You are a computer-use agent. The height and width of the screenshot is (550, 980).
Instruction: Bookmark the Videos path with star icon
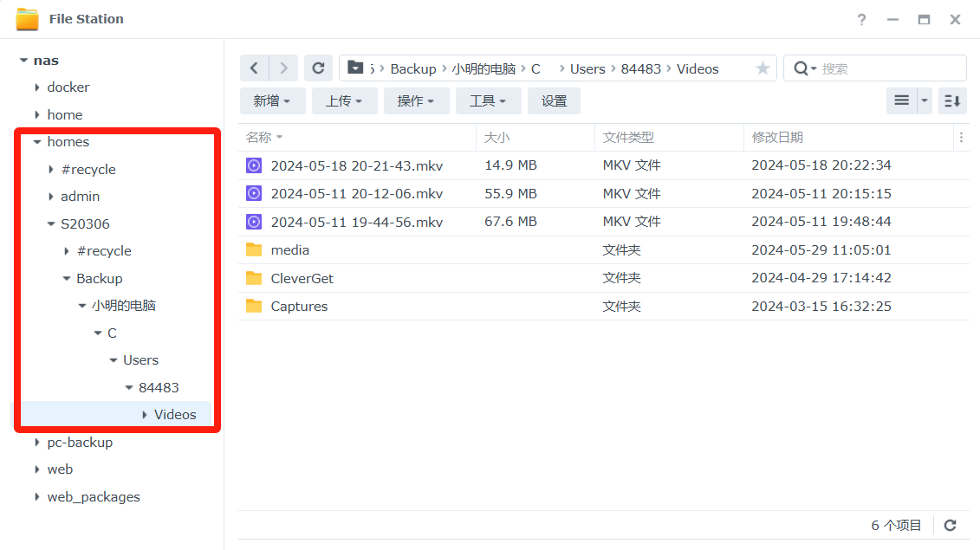(763, 68)
